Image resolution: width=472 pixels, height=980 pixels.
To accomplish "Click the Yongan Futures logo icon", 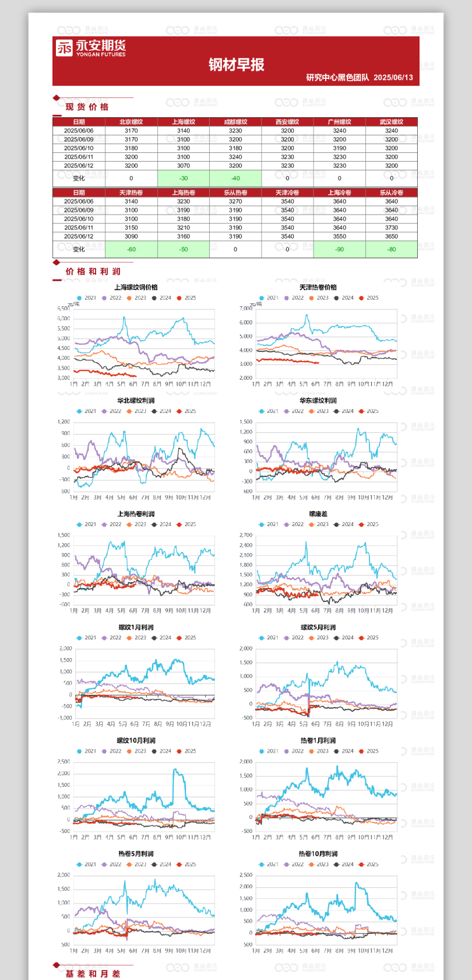I will 64,48.
